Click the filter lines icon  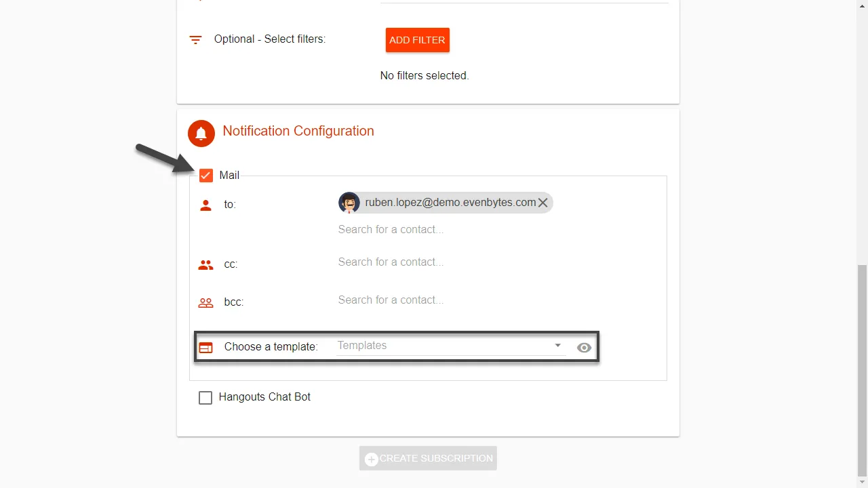click(x=196, y=40)
